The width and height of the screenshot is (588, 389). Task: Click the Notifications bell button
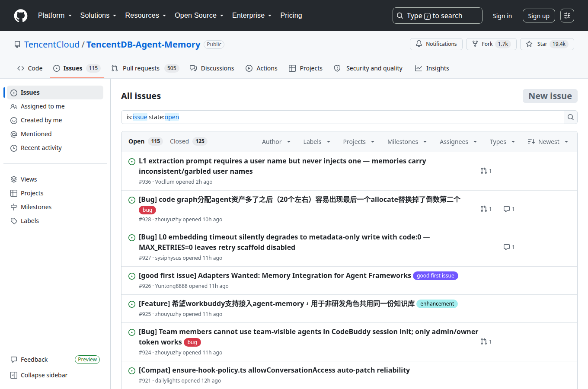click(x=436, y=44)
